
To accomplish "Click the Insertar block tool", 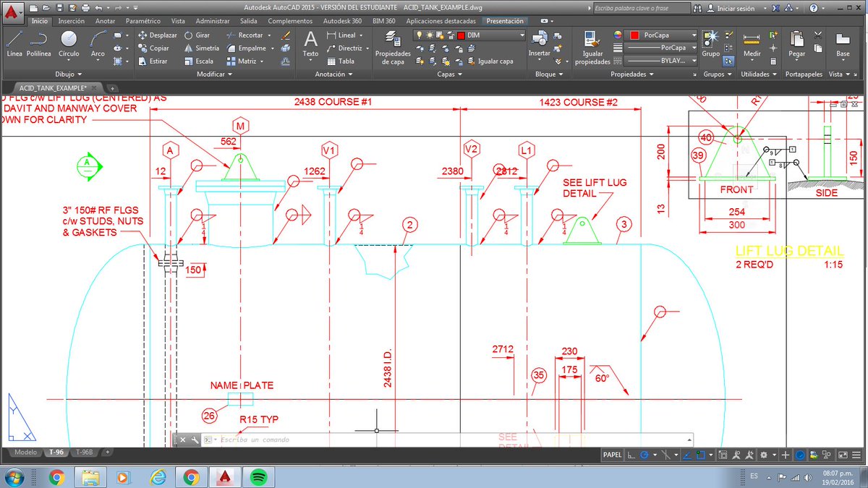I will pyautogui.click(x=539, y=45).
